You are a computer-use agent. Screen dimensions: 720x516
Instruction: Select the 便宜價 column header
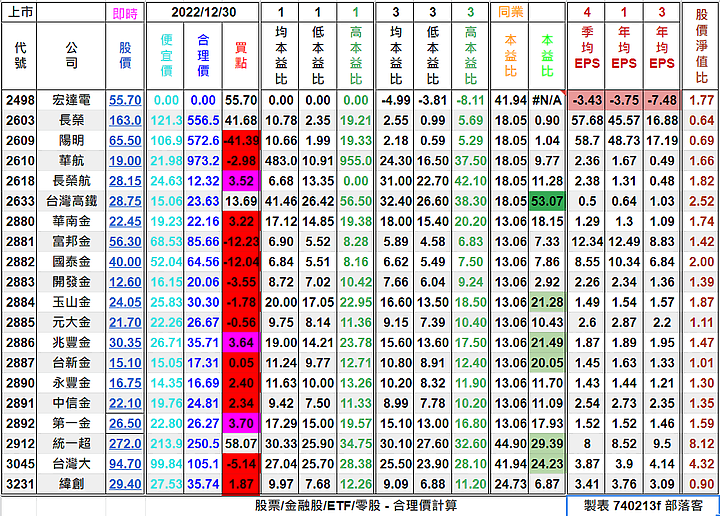(166, 56)
